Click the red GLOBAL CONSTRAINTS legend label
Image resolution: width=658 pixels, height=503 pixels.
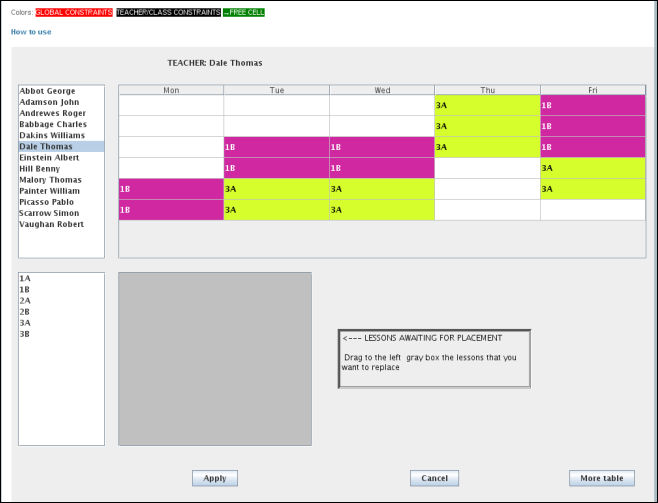74,13
